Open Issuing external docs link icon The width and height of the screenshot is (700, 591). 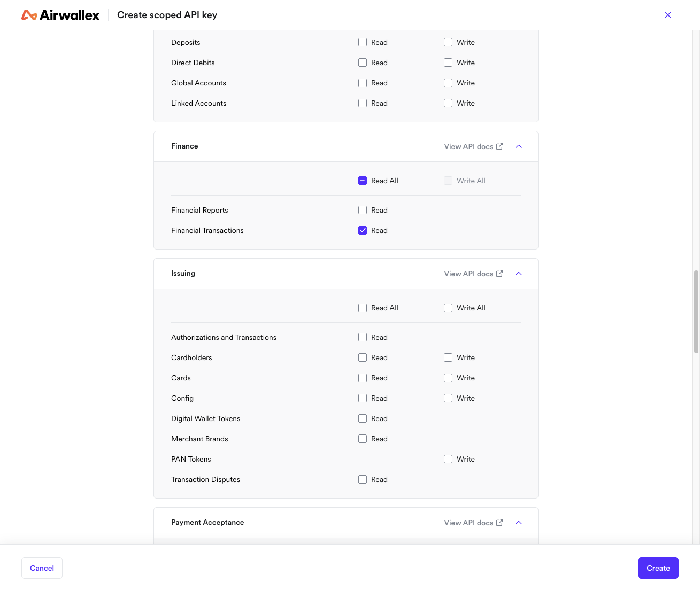(x=499, y=274)
